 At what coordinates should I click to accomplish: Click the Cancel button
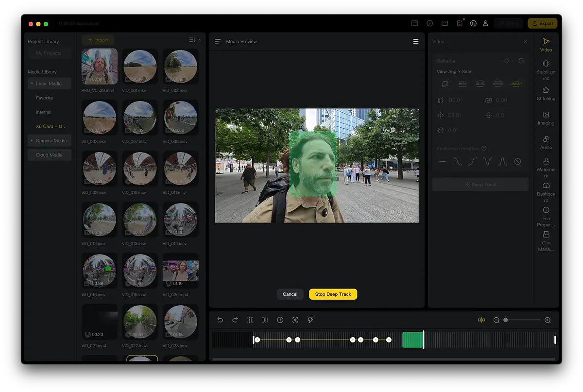(x=290, y=294)
